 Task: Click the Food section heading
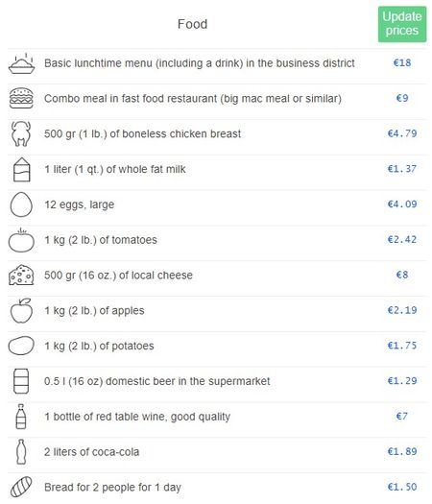pos(193,24)
